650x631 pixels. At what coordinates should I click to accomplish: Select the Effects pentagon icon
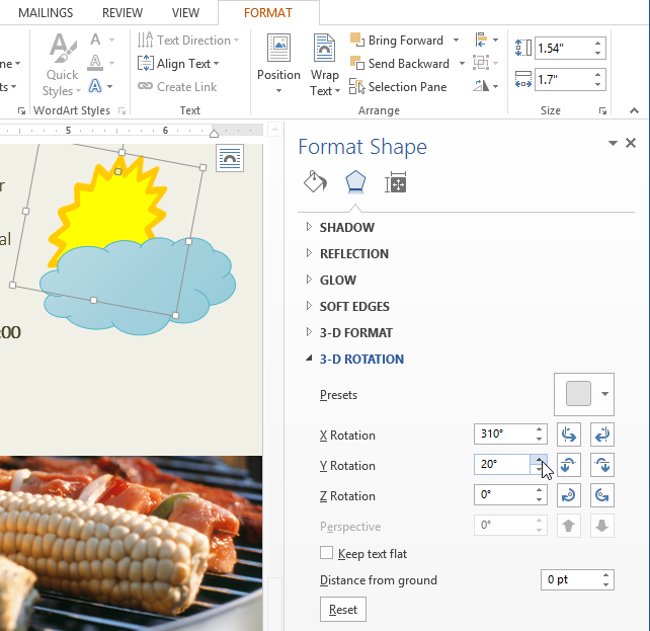[x=355, y=182]
